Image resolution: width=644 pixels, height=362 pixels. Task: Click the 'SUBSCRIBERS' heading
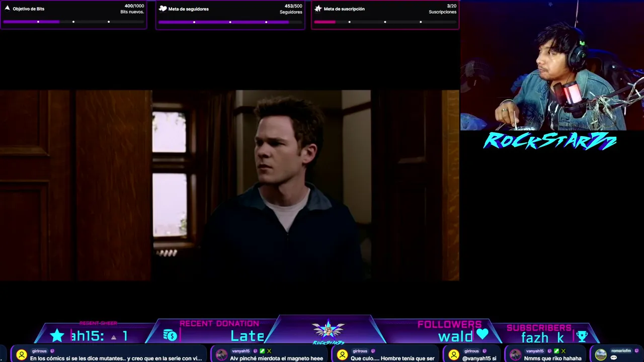[x=539, y=328]
